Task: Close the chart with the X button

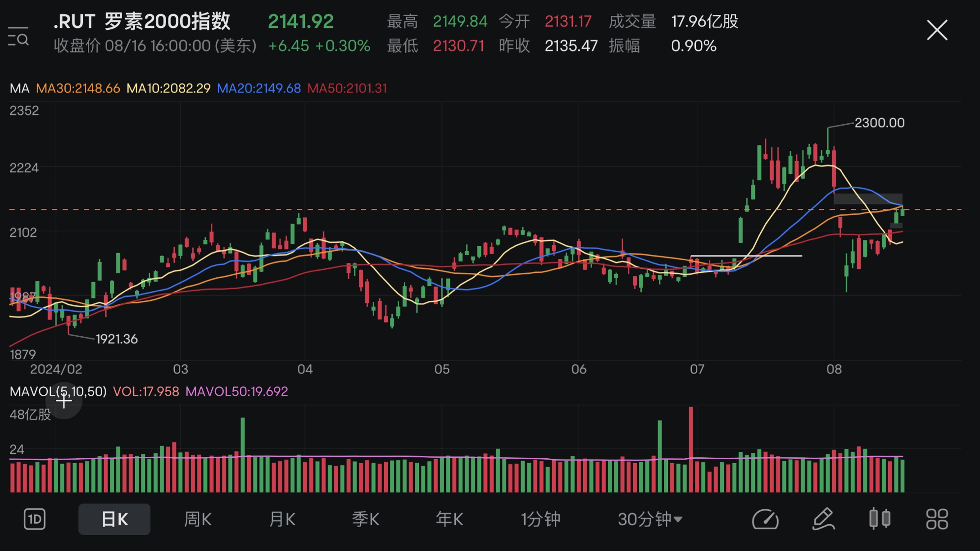Action: (x=937, y=30)
